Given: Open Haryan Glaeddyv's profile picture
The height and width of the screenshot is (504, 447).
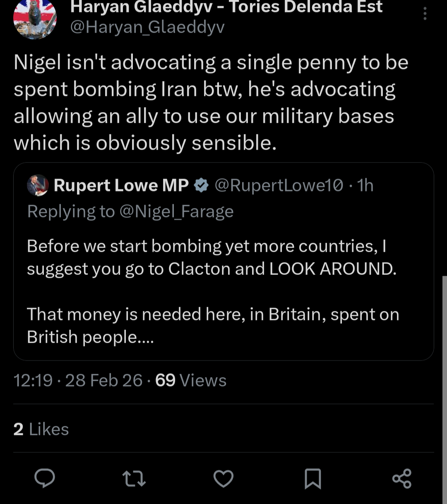Looking at the screenshot, I should [35, 19].
